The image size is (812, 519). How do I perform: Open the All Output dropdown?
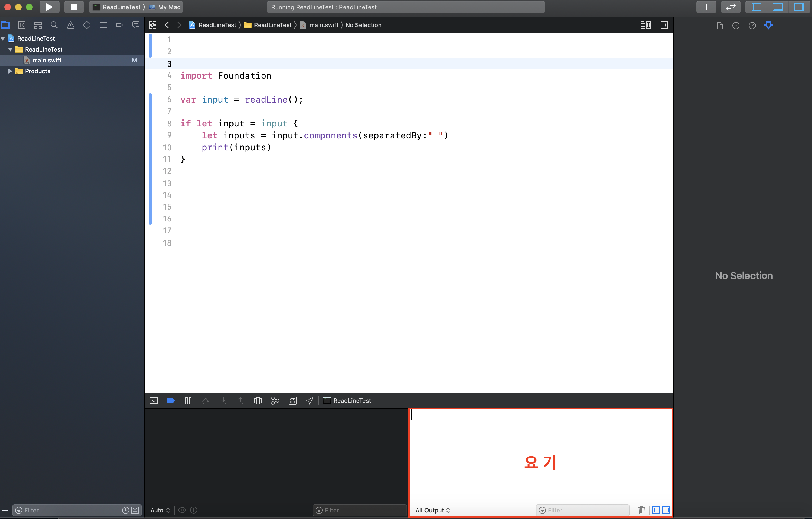point(432,510)
